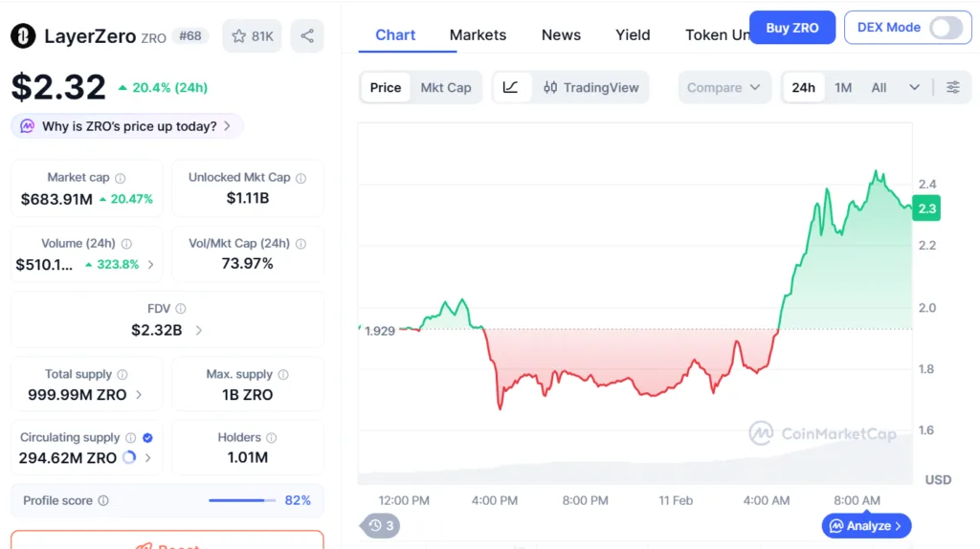Screen dimensions: 980x549
Task: Click circulating supply progress ring icon
Action: (x=129, y=458)
